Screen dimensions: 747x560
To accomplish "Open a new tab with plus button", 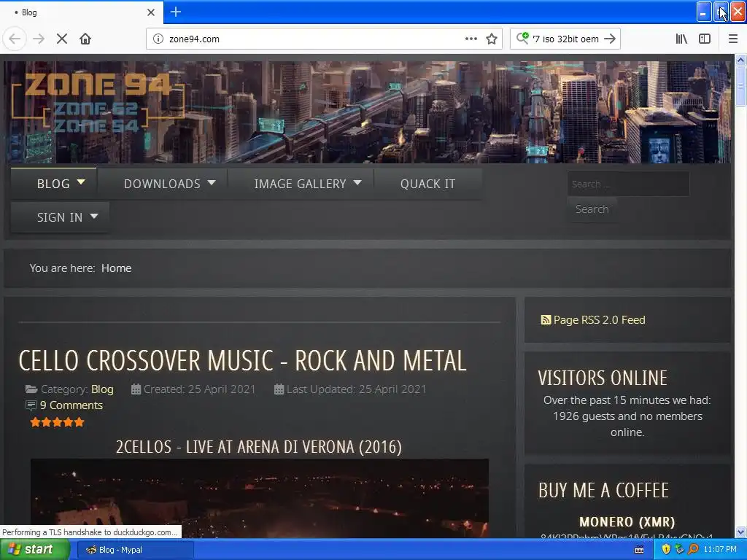I will 176,12.
